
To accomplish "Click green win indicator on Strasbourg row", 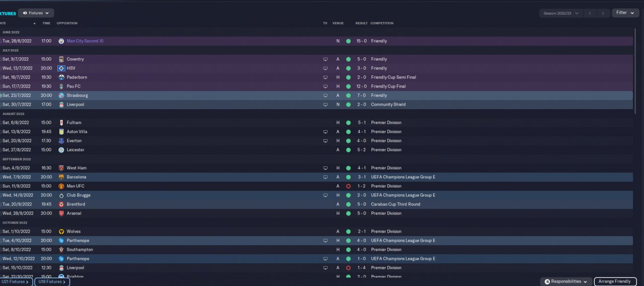I will point(348,95).
